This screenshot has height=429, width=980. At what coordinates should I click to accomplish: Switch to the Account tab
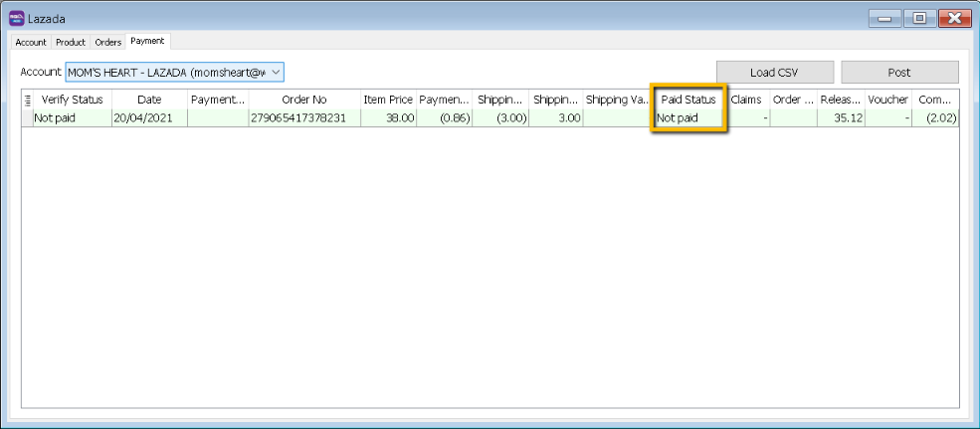(x=31, y=42)
